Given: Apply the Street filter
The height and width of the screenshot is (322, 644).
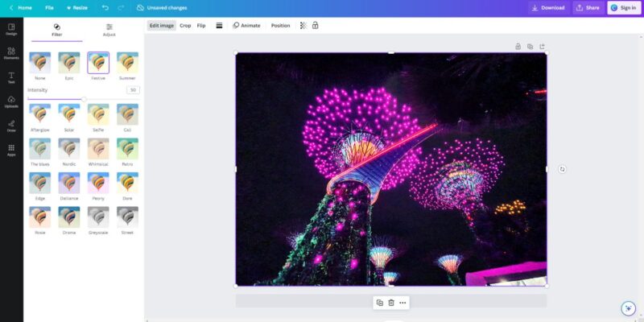Looking at the screenshot, I should click(x=127, y=217).
